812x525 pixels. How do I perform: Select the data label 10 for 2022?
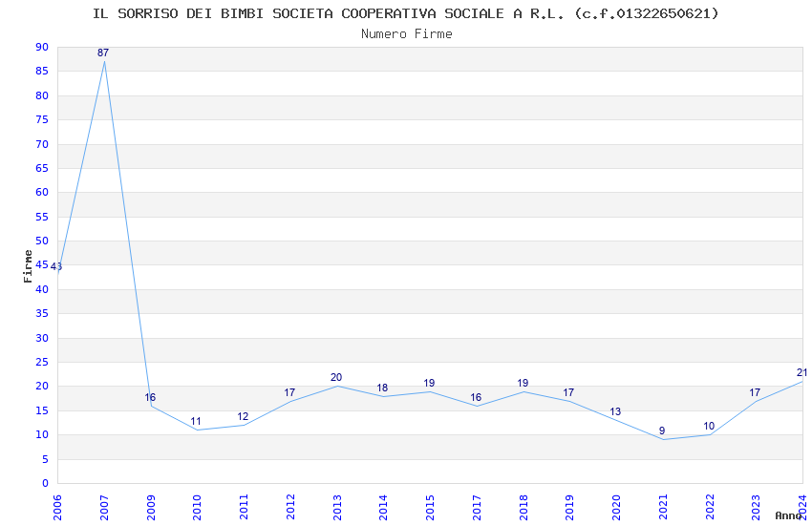(709, 426)
